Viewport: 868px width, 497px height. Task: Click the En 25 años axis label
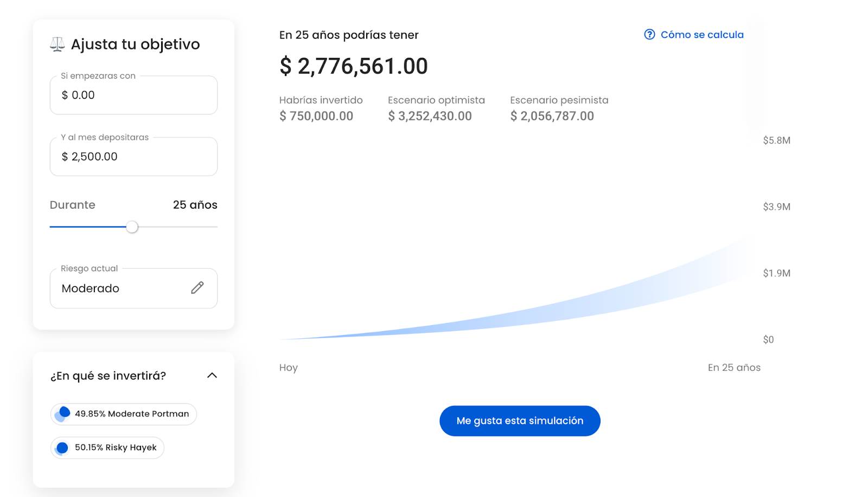(734, 367)
